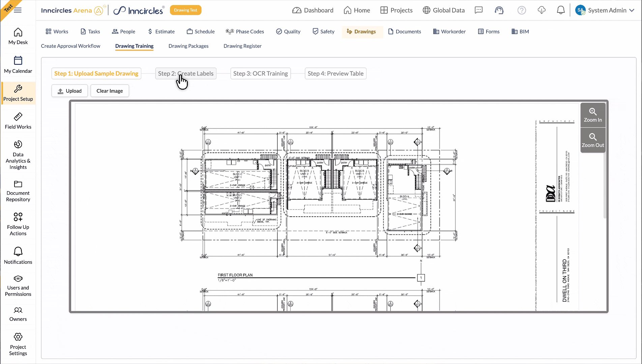Open Owners in sidebar
The width and height of the screenshot is (642, 364).
click(18, 314)
